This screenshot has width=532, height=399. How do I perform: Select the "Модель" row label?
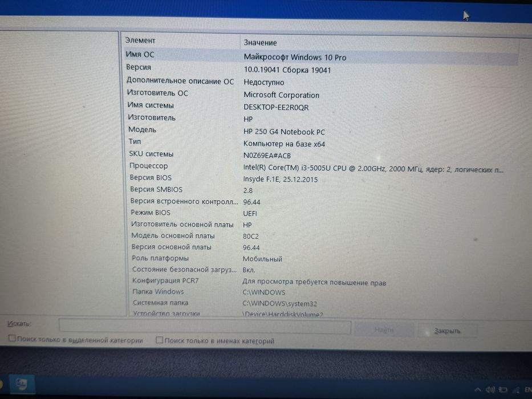(142, 129)
